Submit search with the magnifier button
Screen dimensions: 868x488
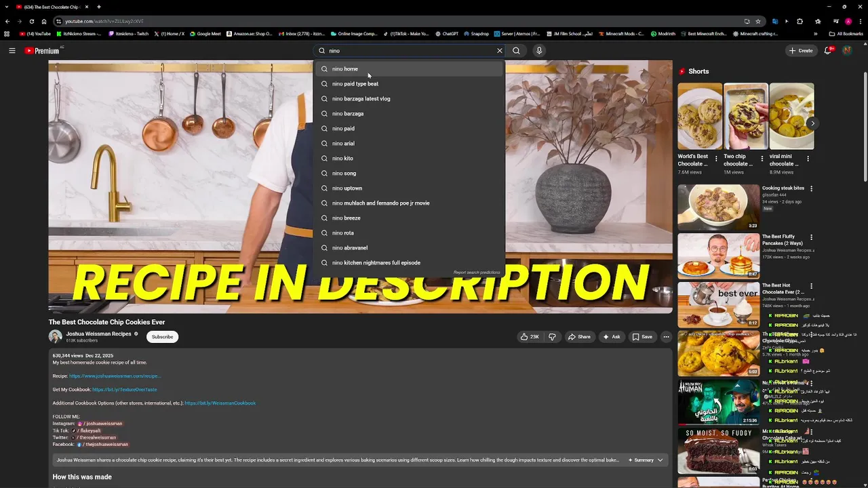point(516,51)
